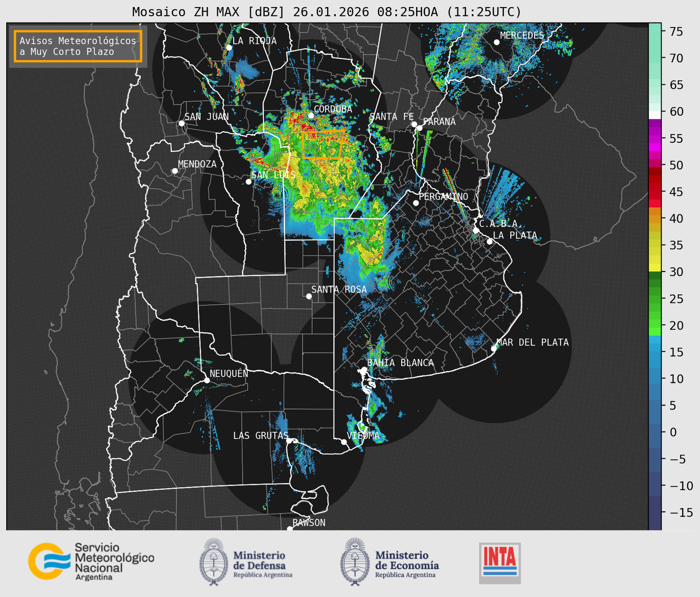The height and width of the screenshot is (597, 700).
Task: Click the Ministerio de Economía crest
Action: 354,561
